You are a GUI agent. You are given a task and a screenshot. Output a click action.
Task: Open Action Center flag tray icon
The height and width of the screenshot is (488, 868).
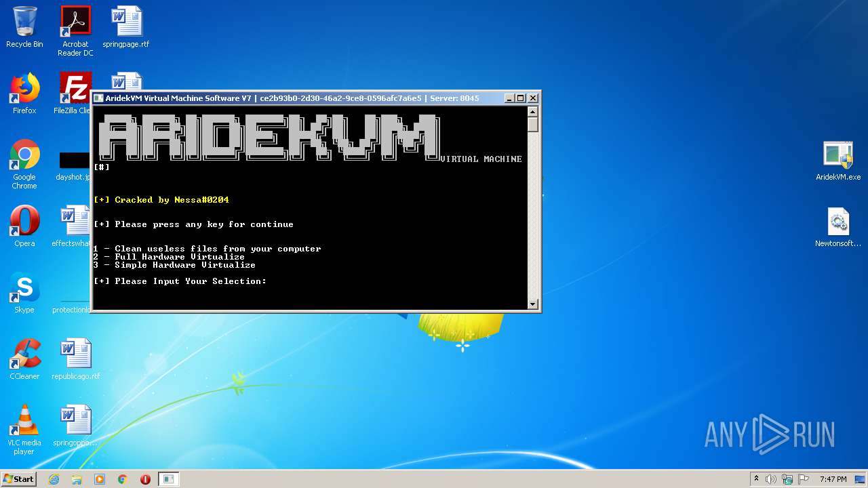804,479
